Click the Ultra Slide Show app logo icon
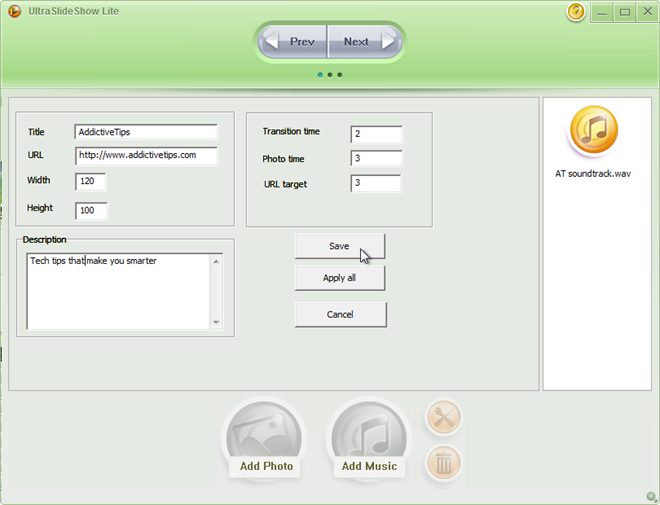This screenshot has width=660, height=505. [15, 11]
